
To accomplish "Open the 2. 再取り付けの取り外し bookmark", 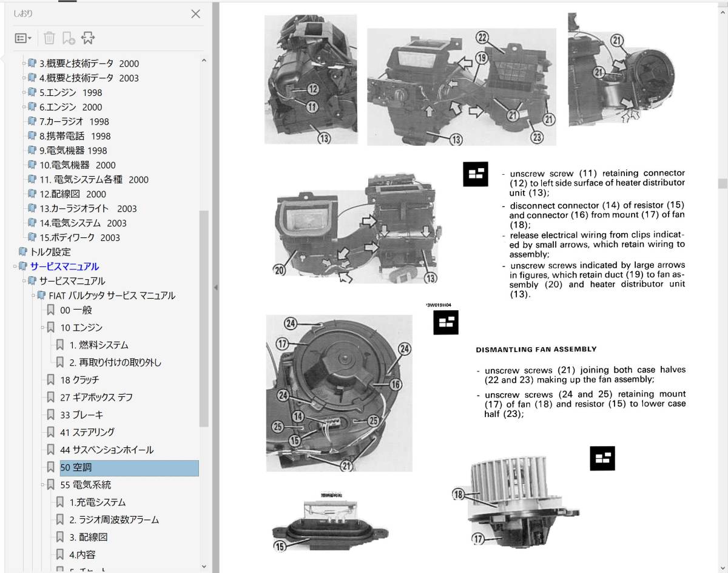I will 115,362.
